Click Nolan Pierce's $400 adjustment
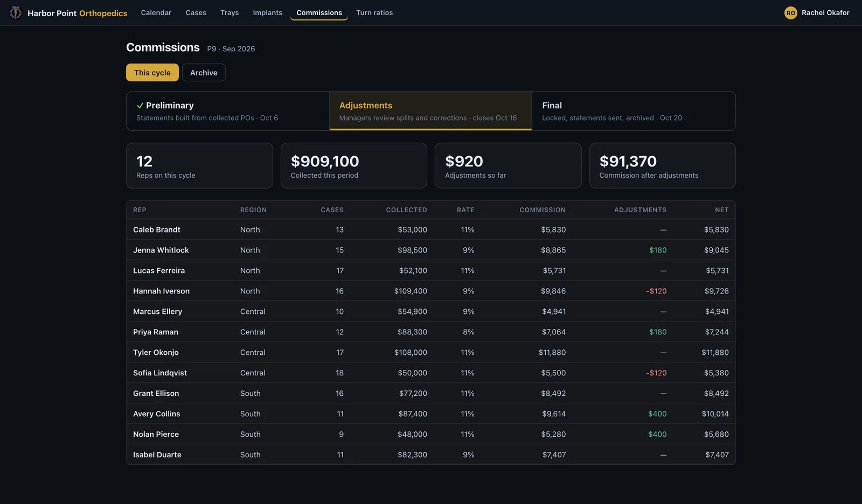 [657, 434]
